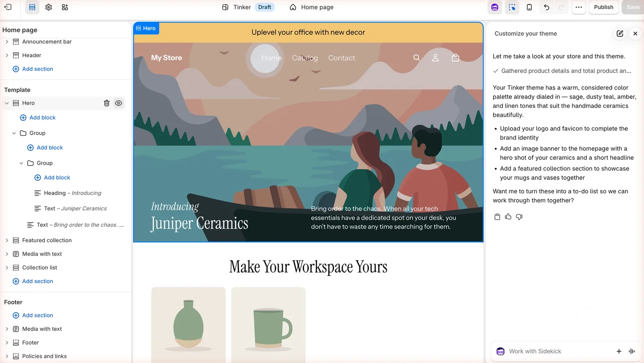This screenshot has height=363, width=644.
Task: Click the exit editor icon
Action: coord(8,7)
